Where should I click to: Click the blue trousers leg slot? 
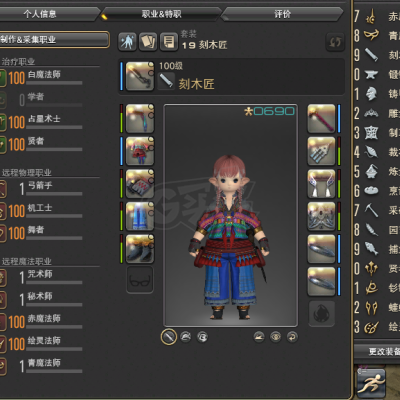(x=140, y=216)
